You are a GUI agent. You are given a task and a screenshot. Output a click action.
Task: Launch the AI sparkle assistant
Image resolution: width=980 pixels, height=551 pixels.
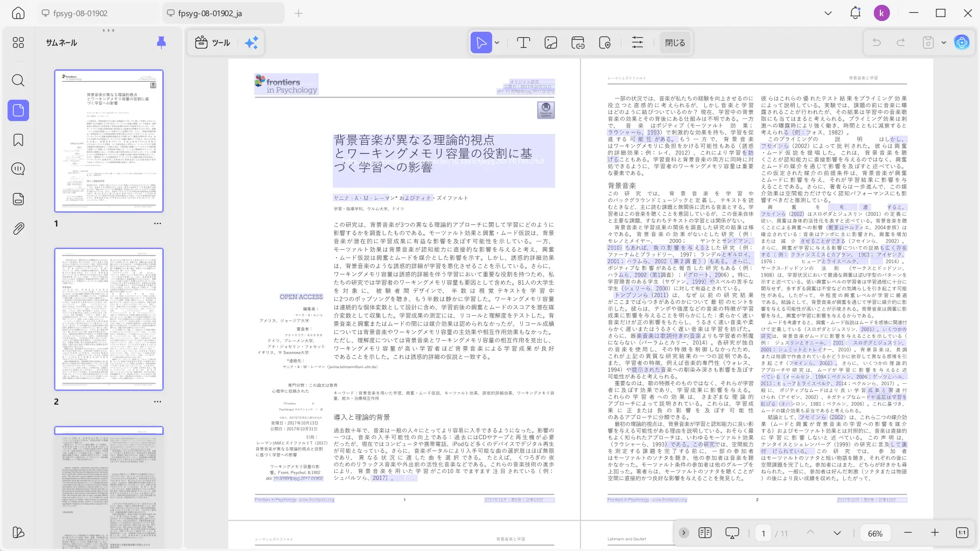click(251, 43)
